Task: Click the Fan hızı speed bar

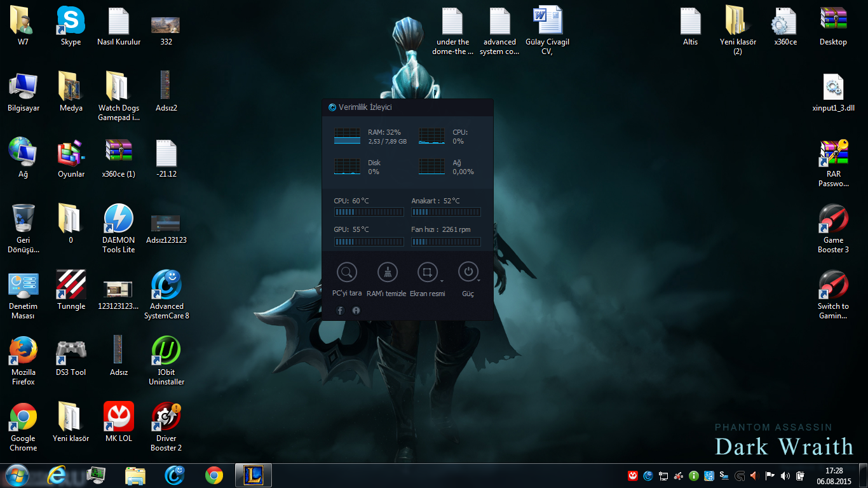Action: coord(446,241)
